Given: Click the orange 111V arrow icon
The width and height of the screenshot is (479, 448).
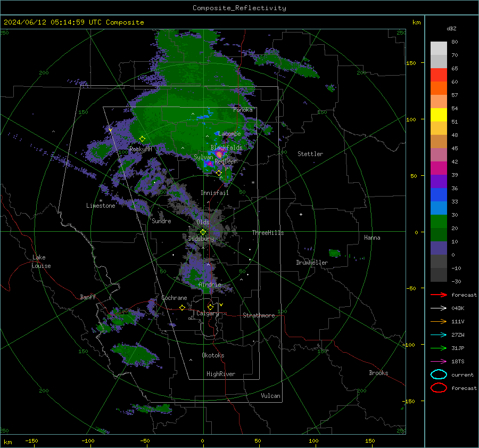Looking at the screenshot, I should [439, 321].
